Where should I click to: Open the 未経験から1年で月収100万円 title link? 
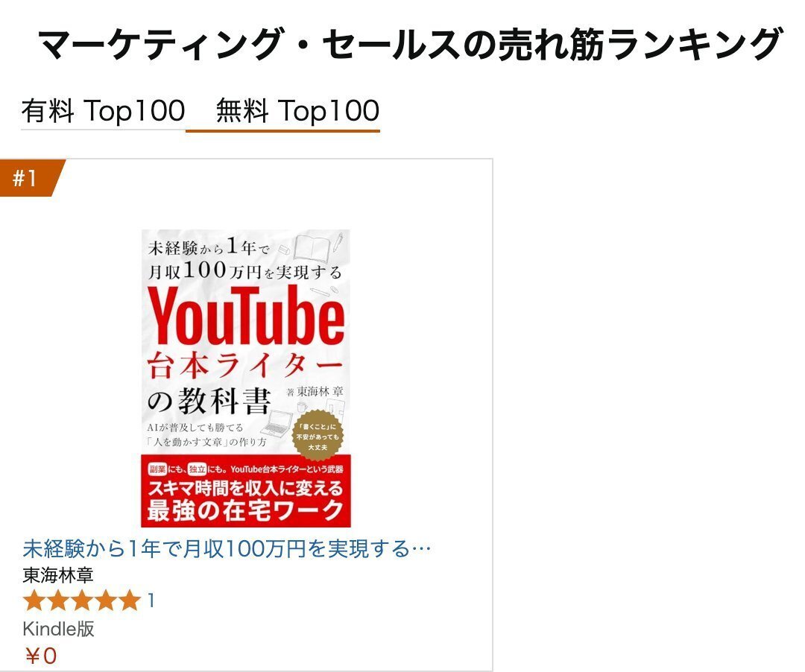tap(227, 548)
